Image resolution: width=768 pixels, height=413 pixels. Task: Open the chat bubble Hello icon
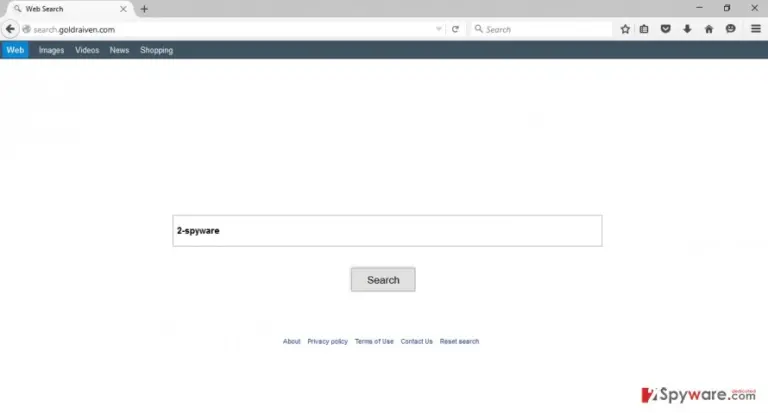[730, 29]
